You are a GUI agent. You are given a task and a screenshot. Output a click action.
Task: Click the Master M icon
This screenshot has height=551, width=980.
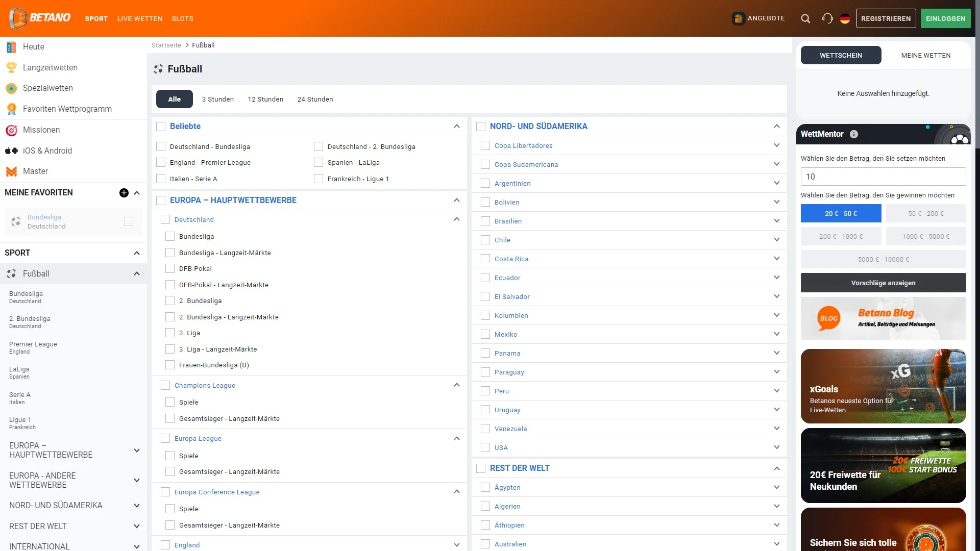click(x=11, y=171)
